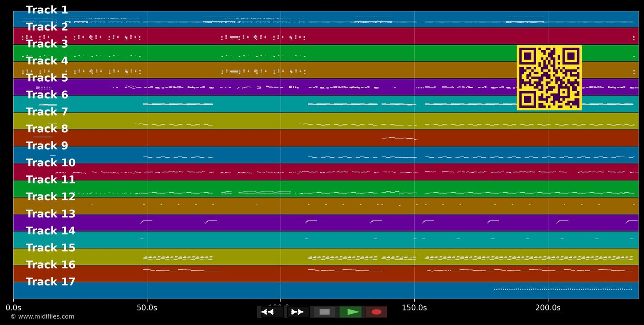Select the Track 14 label
The image size is (644, 325).
tap(51, 231)
